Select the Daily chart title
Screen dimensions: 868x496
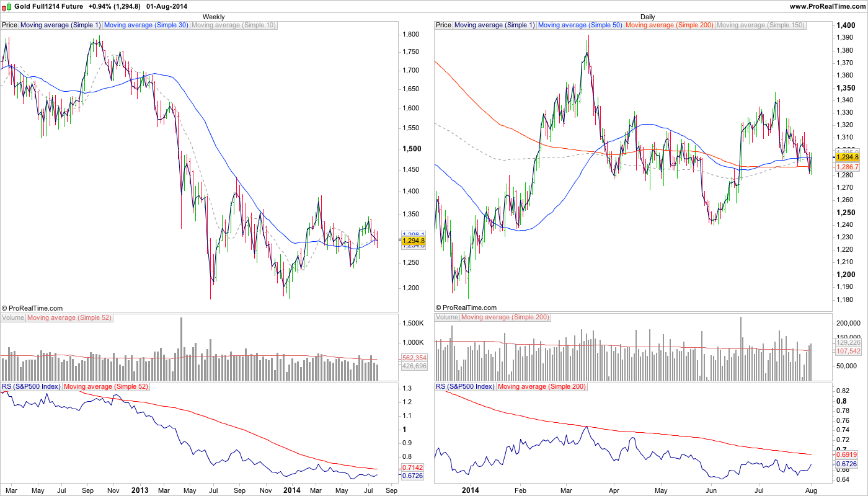point(647,17)
